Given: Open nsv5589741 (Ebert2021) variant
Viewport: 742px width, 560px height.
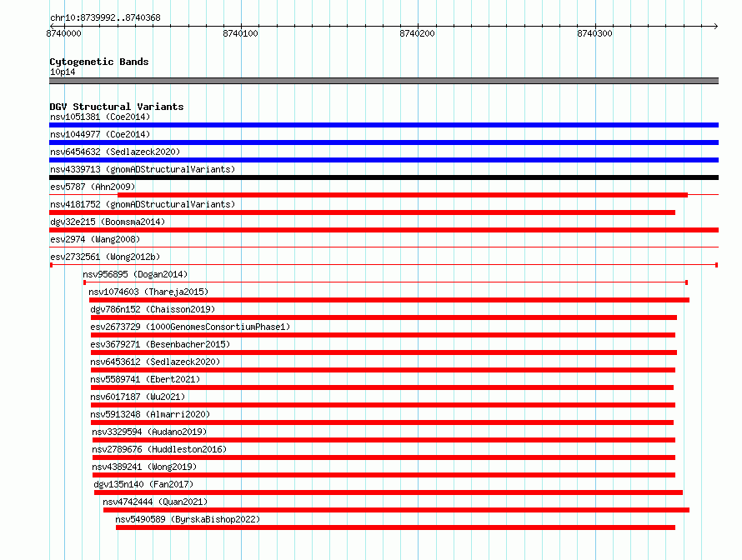Looking at the screenshot, I should pos(145,379).
